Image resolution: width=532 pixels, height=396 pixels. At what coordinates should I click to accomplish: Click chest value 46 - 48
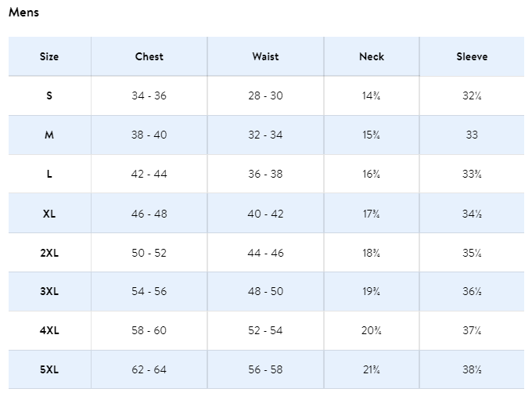click(149, 214)
